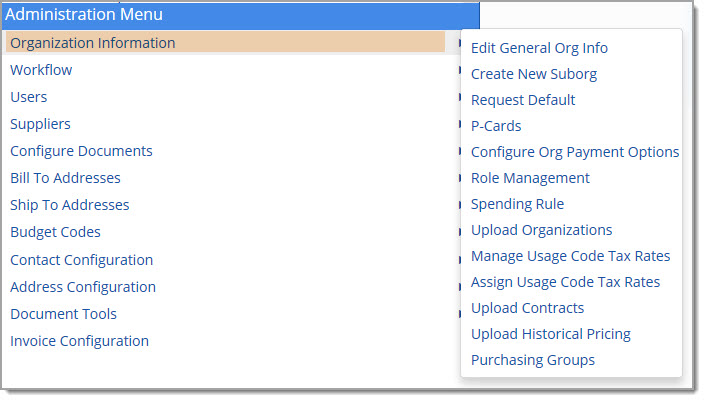Choose Suppliers from the menu
This screenshot has height=400, width=704.
coord(40,124)
